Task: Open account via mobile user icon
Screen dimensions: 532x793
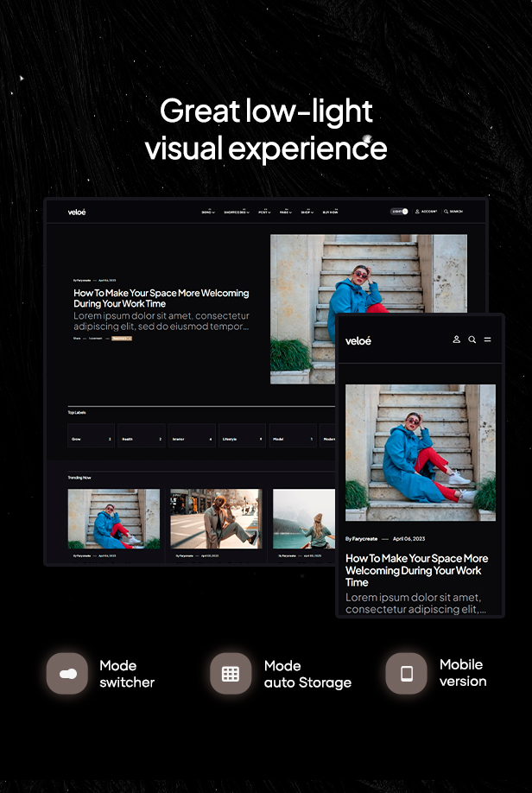Action: pyautogui.click(x=457, y=339)
